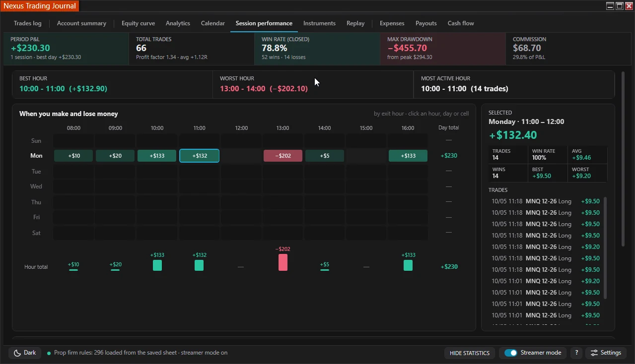This screenshot has width=635, height=364.
Task: Open the Equity curve tab
Action: click(x=138, y=23)
